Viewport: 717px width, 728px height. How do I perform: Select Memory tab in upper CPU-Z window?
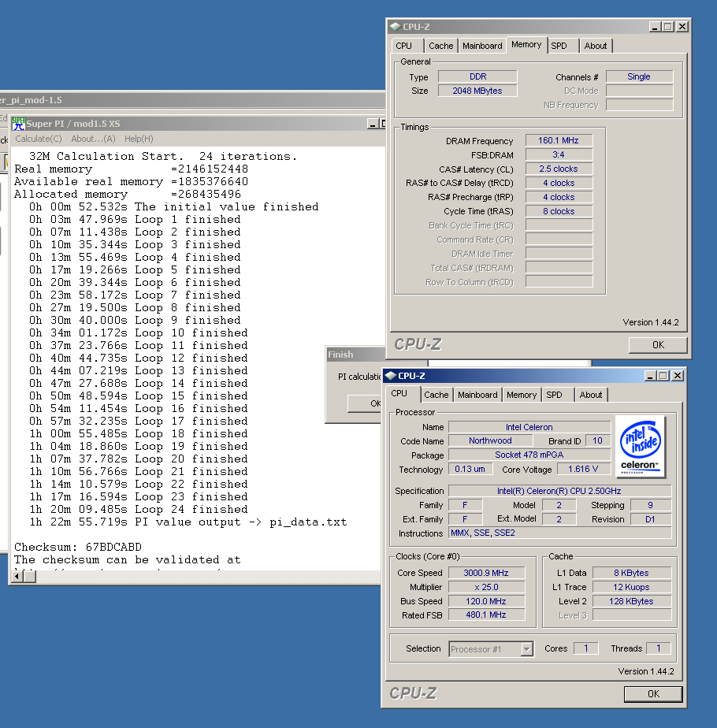click(526, 45)
